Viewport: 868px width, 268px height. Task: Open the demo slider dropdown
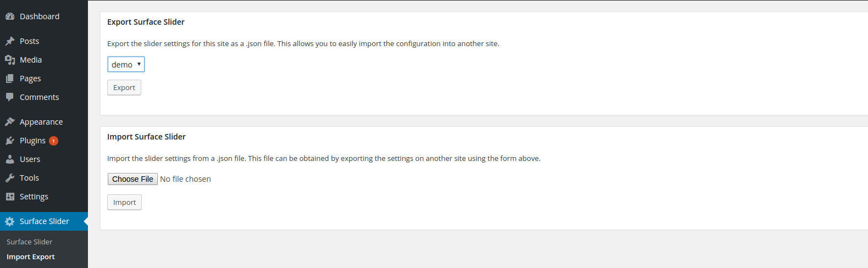click(126, 64)
